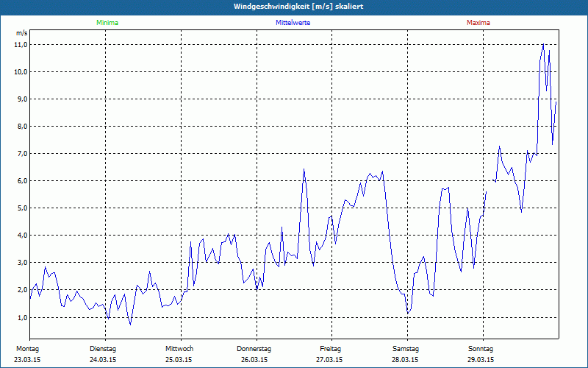The height and width of the screenshot is (368, 588).
Task: Click the Samstag axis label
Action: [406, 349]
